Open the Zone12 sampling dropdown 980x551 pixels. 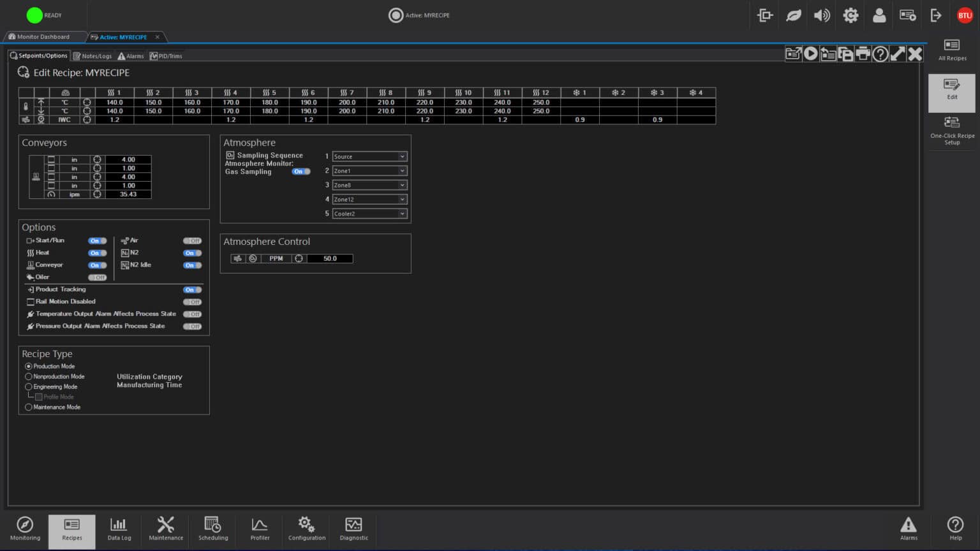[x=369, y=200]
